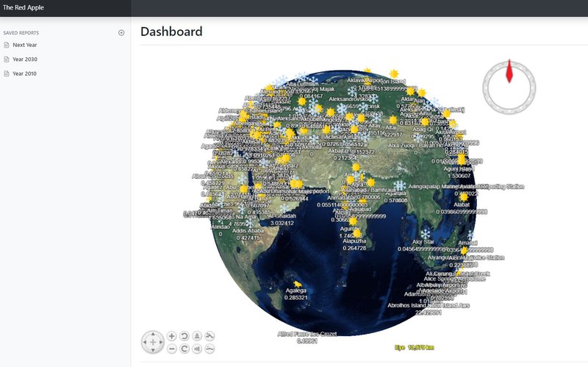Increase vertical terrain exaggeration
The width and height of the screenshot is (588, 367).
point(210,336)
